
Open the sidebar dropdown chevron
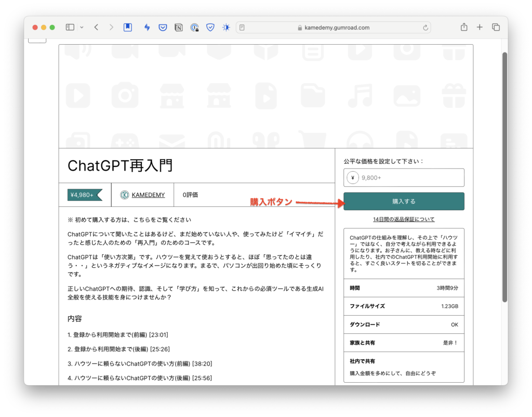tap(82, 28)
